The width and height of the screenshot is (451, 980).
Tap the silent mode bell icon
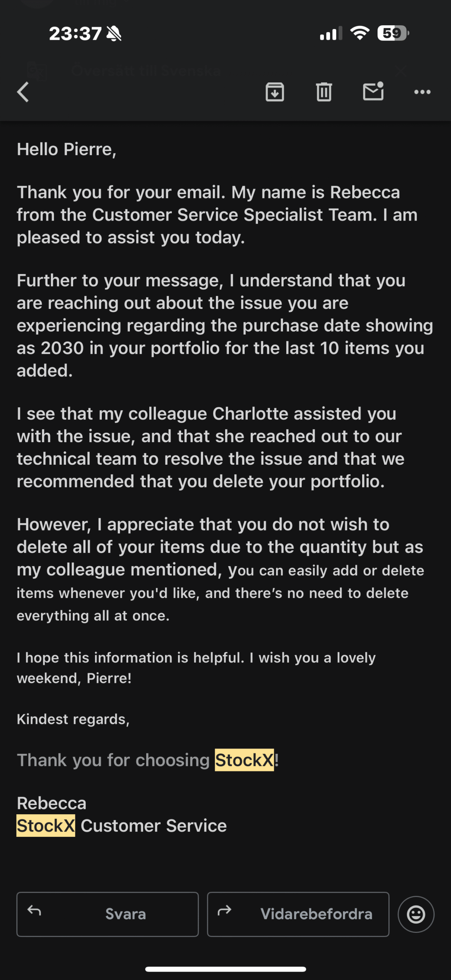click(114, 34)
